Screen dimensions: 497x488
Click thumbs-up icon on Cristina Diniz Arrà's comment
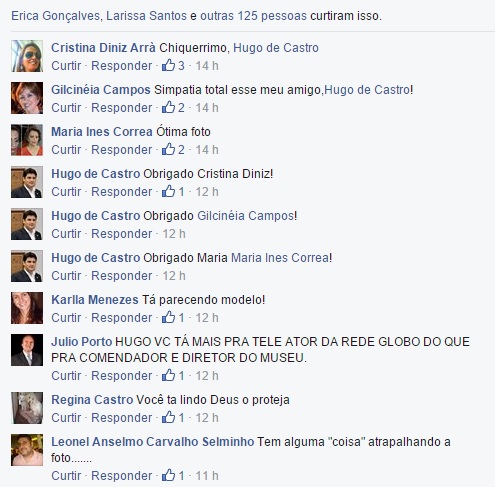(168, 65)
